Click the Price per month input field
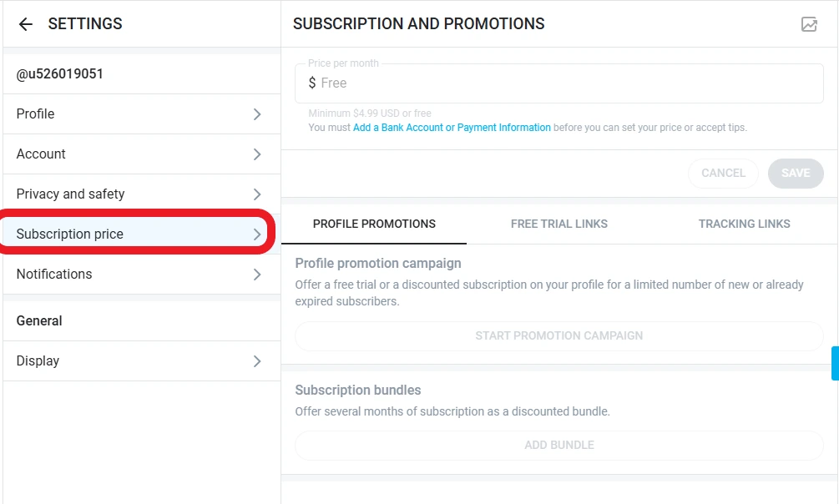The height and width of the screenshot is (504, 839). pos(501,83)
